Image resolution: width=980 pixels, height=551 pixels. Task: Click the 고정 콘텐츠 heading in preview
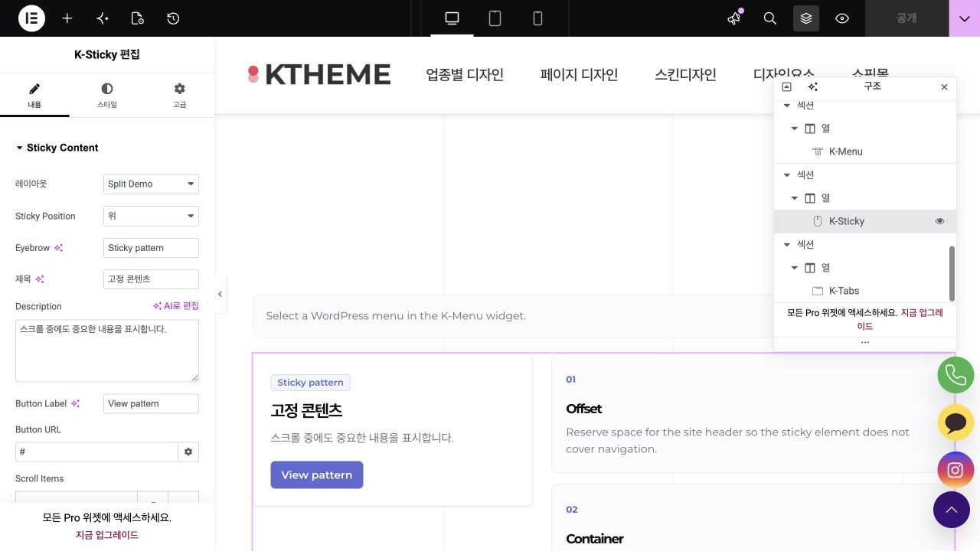pyautogui.click(x=306, y=410)
